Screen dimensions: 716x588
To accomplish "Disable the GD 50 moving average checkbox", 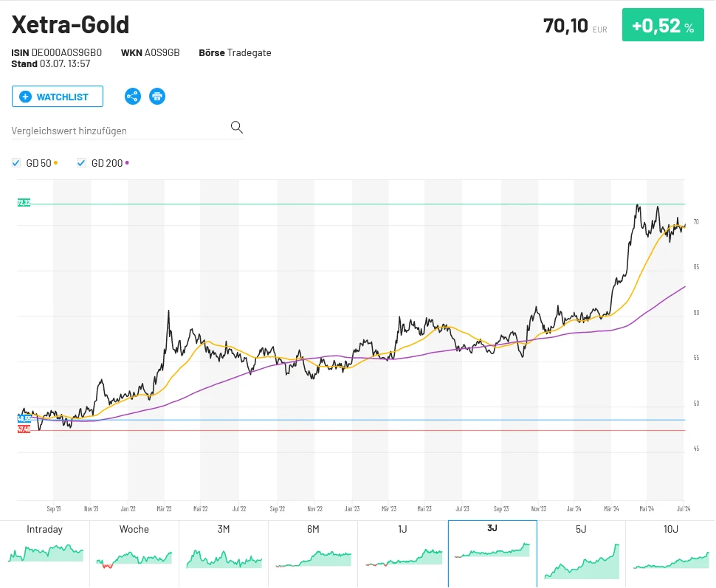I will (x=16, y=163).
